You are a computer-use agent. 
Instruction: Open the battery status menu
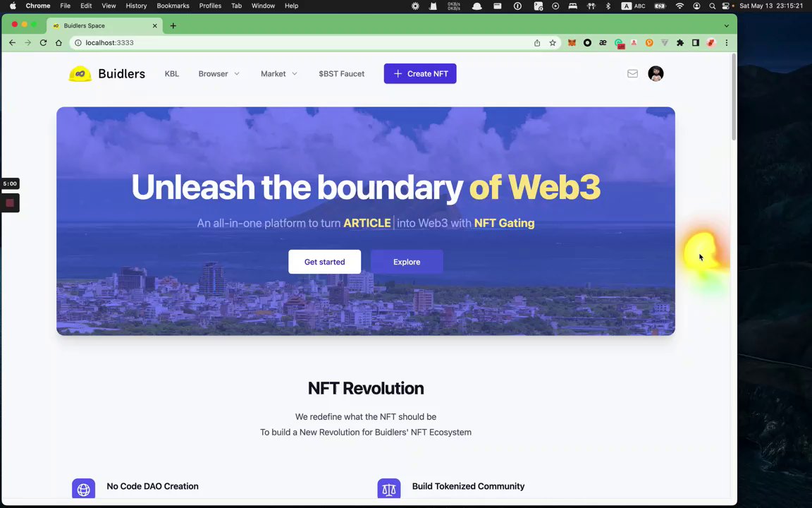(x=660, y=6)
